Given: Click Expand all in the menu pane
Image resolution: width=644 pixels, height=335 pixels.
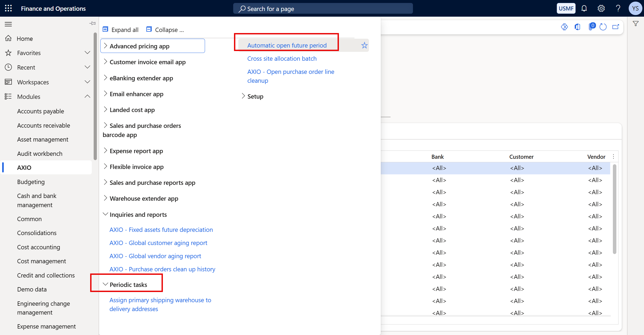Looking at the screenshot, I should pos(120,30).
